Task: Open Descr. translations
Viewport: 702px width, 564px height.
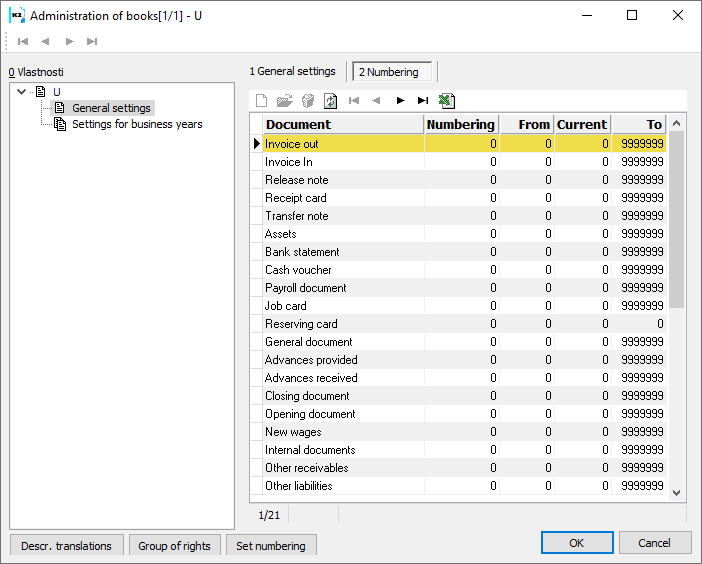Action: [x=67, y=545]
